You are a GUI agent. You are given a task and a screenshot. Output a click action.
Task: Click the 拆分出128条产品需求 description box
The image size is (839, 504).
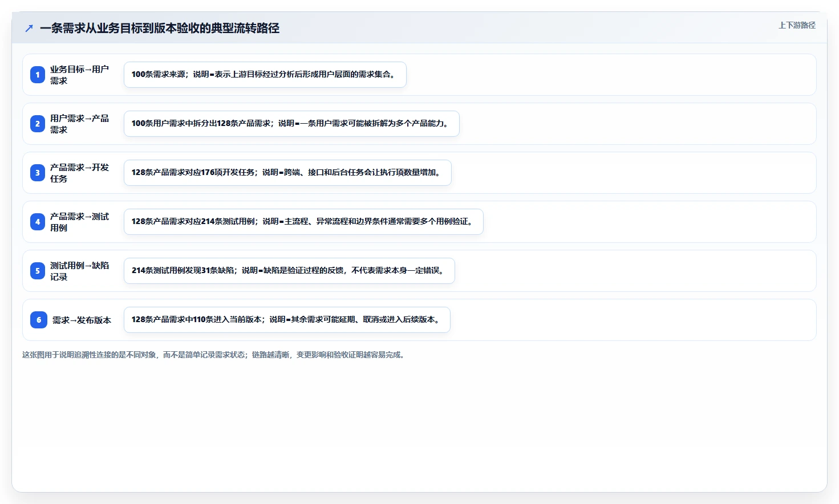pos(291,124)
